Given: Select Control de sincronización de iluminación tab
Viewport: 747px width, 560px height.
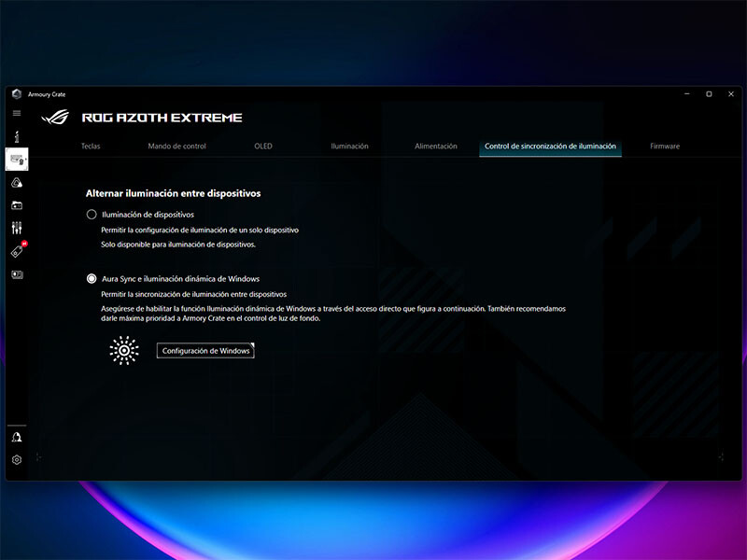Looking at the screenshot, I should tap(550, 147).
